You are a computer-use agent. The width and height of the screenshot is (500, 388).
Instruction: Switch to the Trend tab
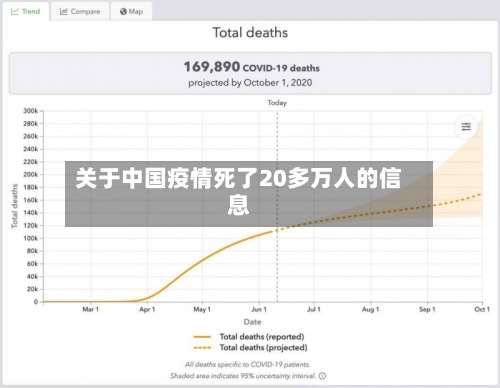coord(26,11)
